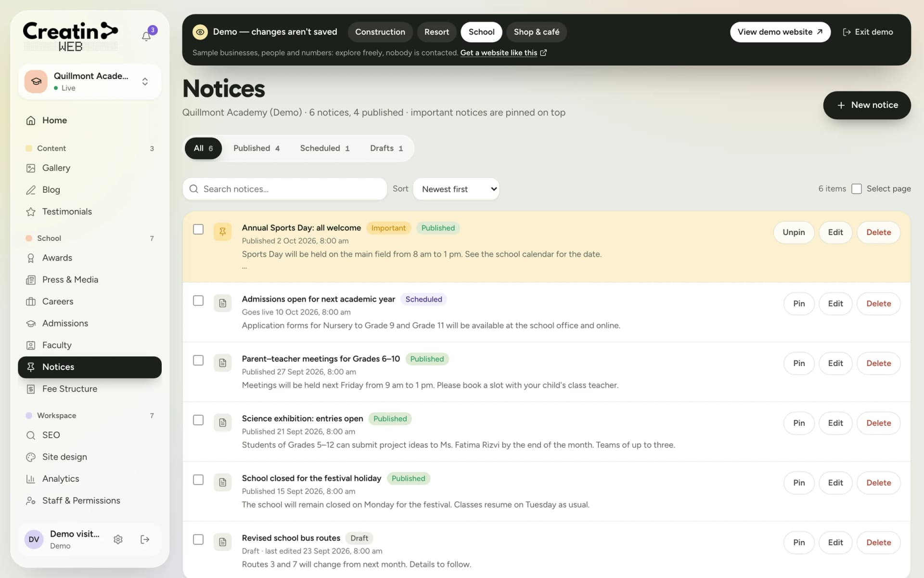Screen dimensions: 924x578
Task: Collapse the Content sidebar section
Action: tap(90, 148)
